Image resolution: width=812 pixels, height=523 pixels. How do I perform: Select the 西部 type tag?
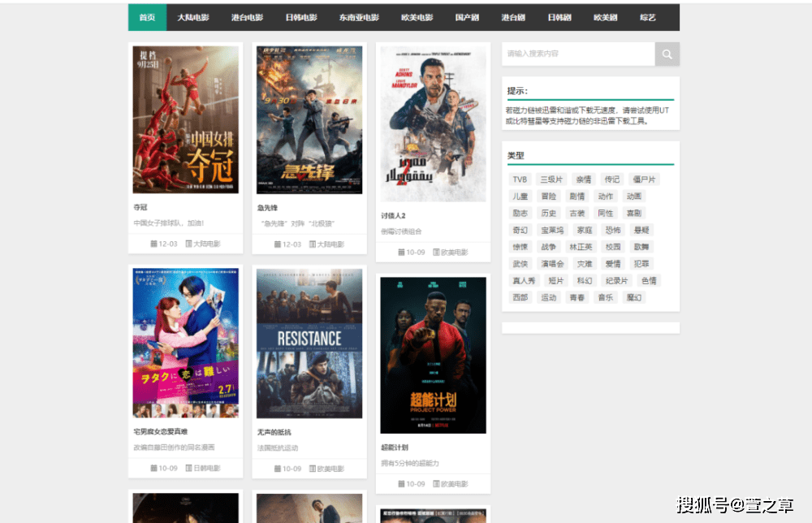520,297
